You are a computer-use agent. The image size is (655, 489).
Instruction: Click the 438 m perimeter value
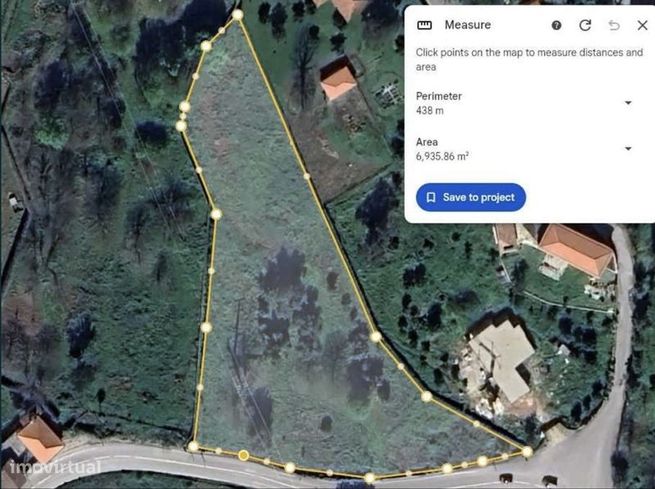(430, 111)
